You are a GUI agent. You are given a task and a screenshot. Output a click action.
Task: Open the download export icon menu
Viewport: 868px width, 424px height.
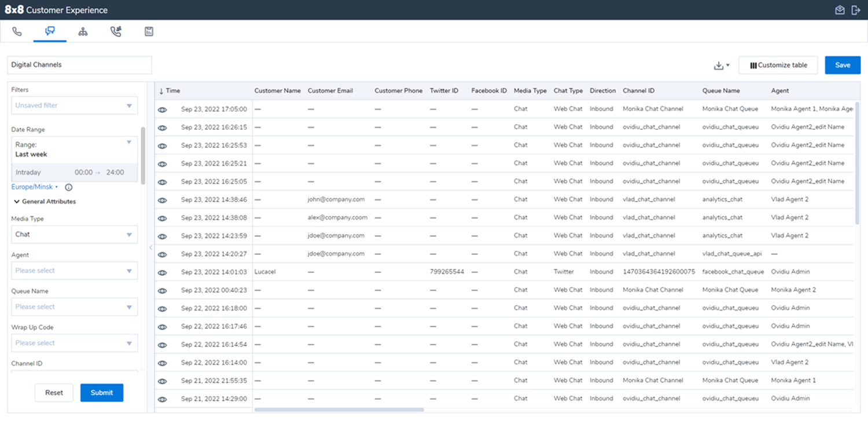722,65
